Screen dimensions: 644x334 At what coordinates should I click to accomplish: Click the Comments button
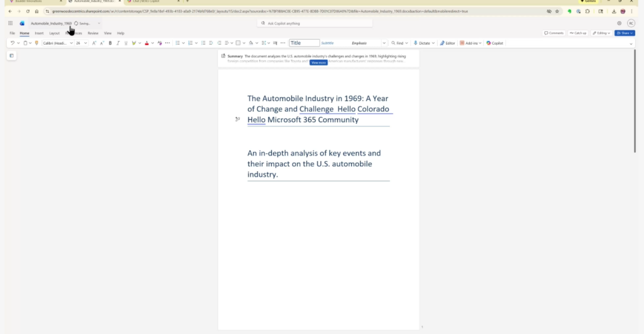(554, 33)
